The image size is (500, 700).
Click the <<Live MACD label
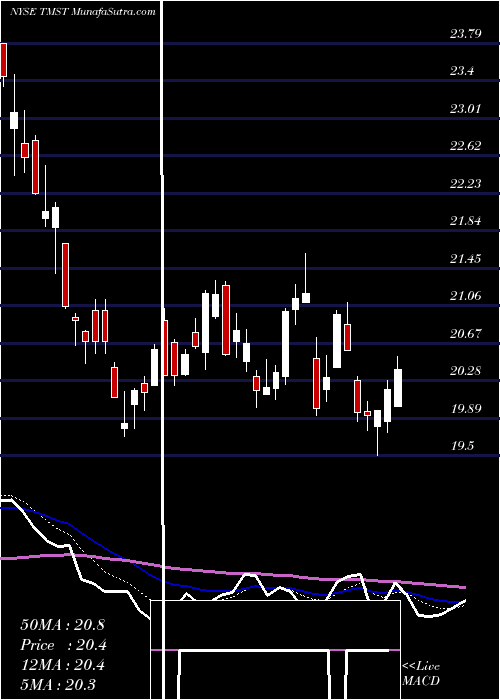pos(421,674)
